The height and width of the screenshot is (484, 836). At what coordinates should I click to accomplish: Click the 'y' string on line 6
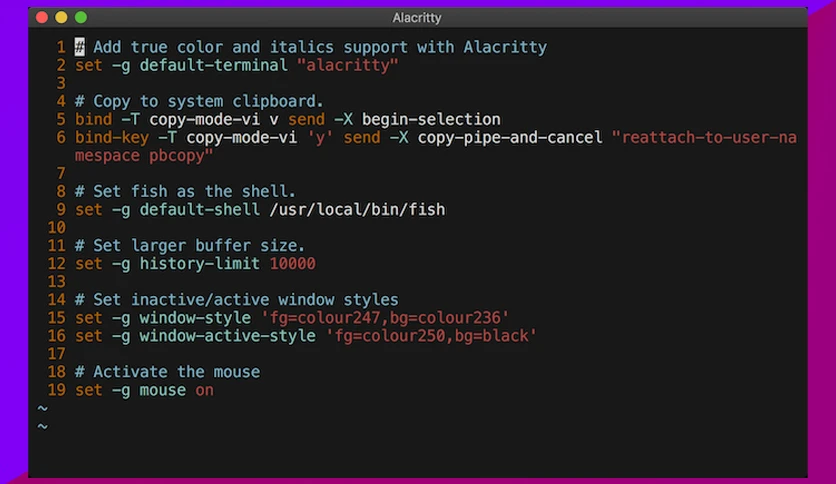[320, 138]
